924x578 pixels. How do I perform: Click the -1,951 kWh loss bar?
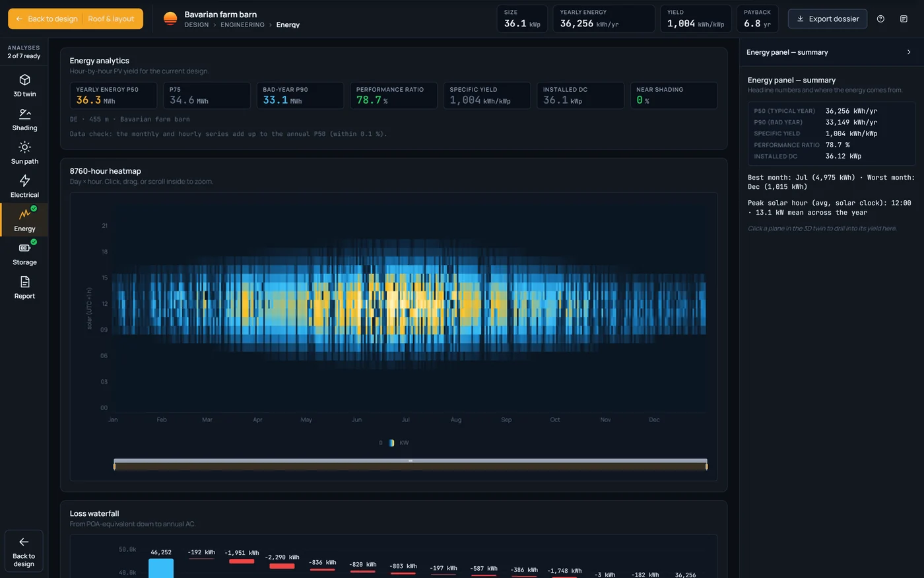[x=242, y=561]
